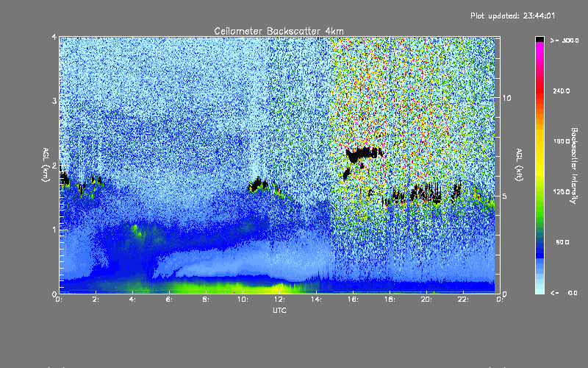The height and width of the screenshot is (368, 588).
Task: Click the '20:' tick on the time axis
Action: [x=426, y=300]
